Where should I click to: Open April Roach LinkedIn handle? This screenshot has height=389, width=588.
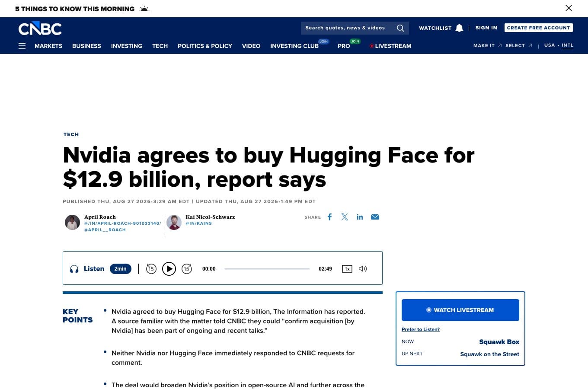pos(123,223)
